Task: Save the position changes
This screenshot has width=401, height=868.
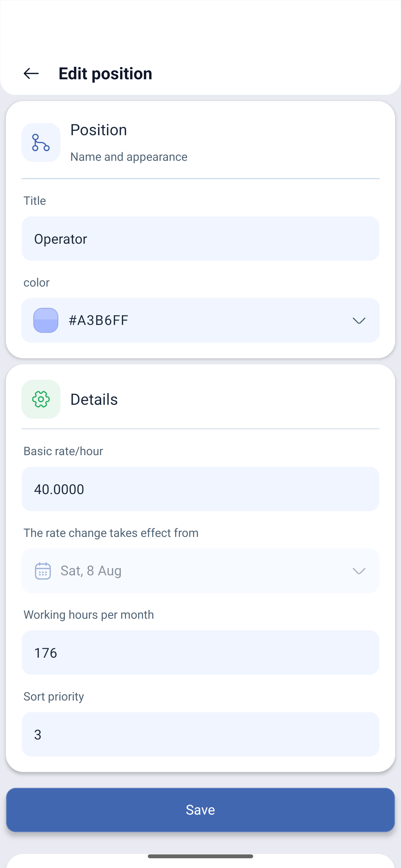Action: (200, 810)
